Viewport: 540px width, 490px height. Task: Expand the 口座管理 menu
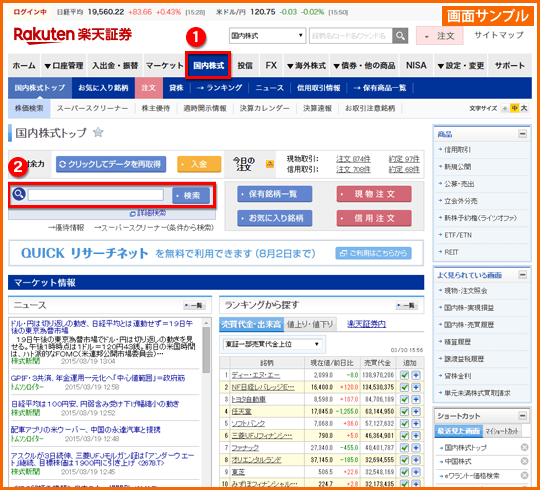click(x=64, y=65)
